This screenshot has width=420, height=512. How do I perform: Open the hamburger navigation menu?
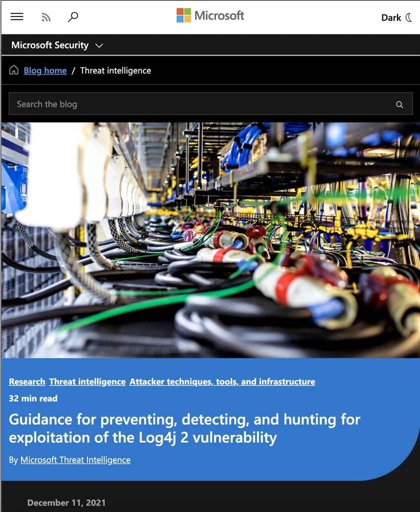[17, 16]
